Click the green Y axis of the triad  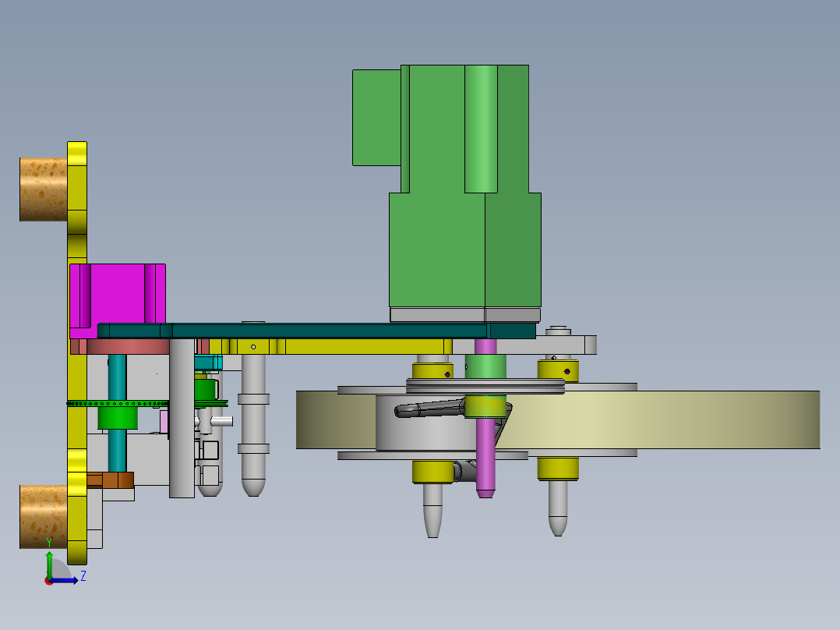(x=49, y=564)
